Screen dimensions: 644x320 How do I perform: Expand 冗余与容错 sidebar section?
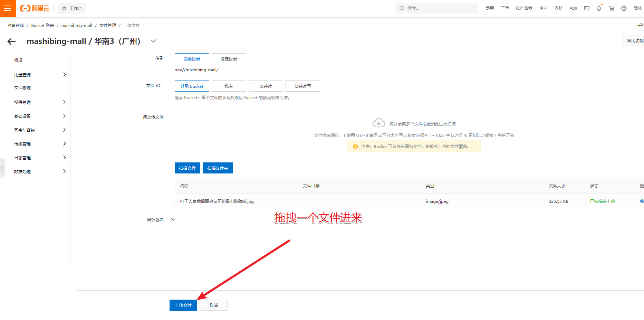pyautogui.click(x=64, y=130)
